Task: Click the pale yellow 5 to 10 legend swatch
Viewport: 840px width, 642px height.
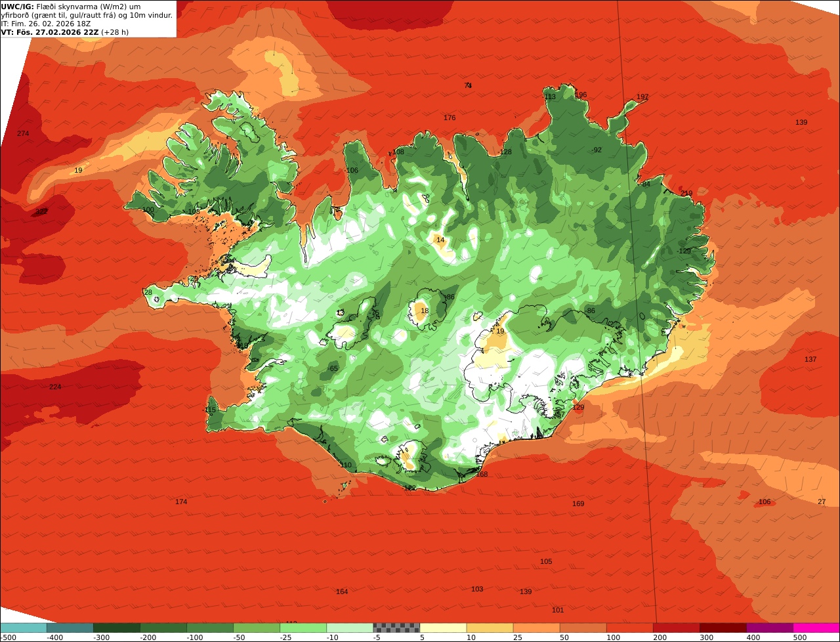Action: pyautogui.click(x=443, y=628)
